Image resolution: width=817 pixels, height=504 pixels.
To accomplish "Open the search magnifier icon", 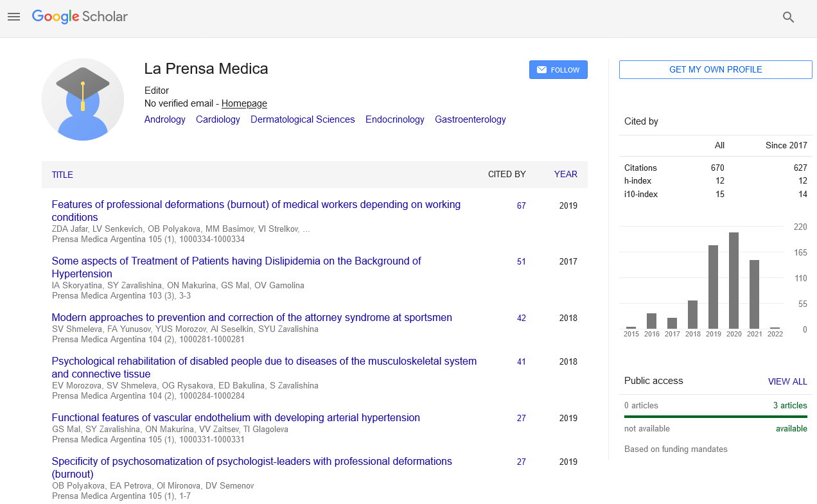I will click(x=789, y=17).
